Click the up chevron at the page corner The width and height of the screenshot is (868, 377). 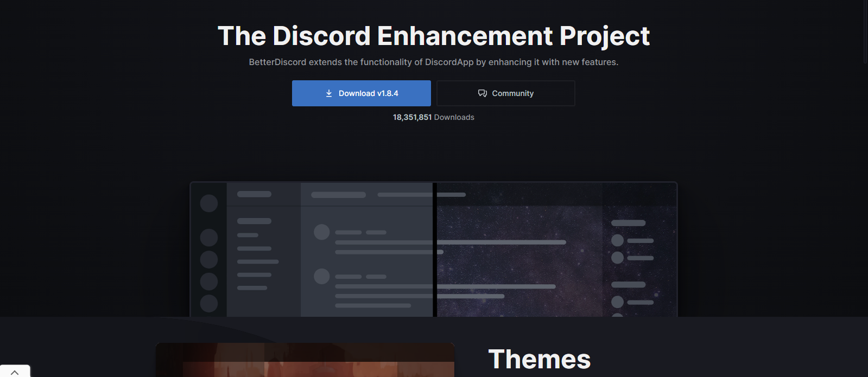pos(15,372)
